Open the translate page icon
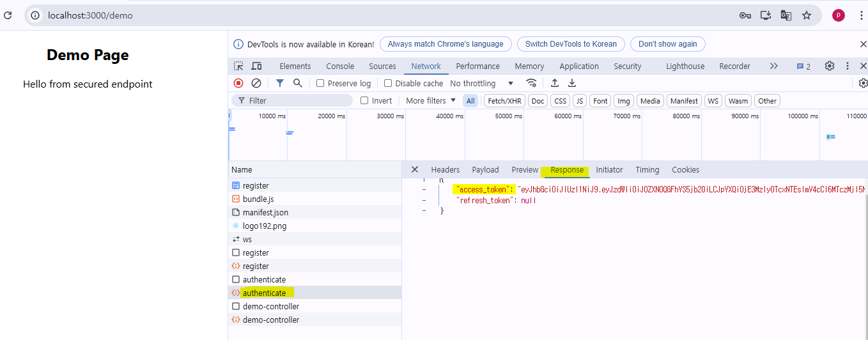 (786, 15)
